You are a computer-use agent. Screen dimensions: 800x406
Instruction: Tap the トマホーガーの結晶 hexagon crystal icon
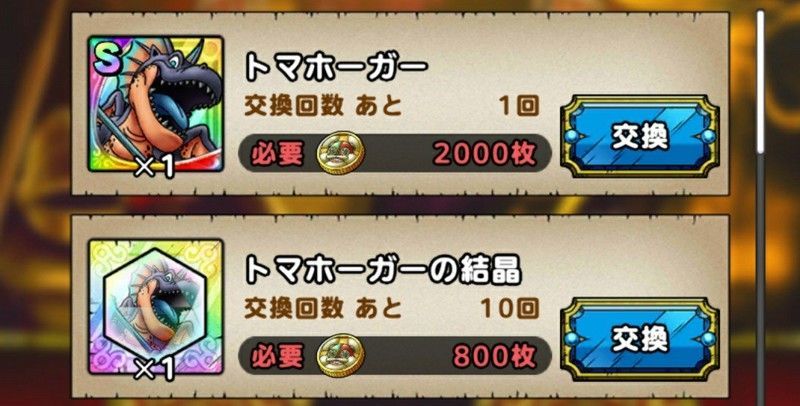156,307
